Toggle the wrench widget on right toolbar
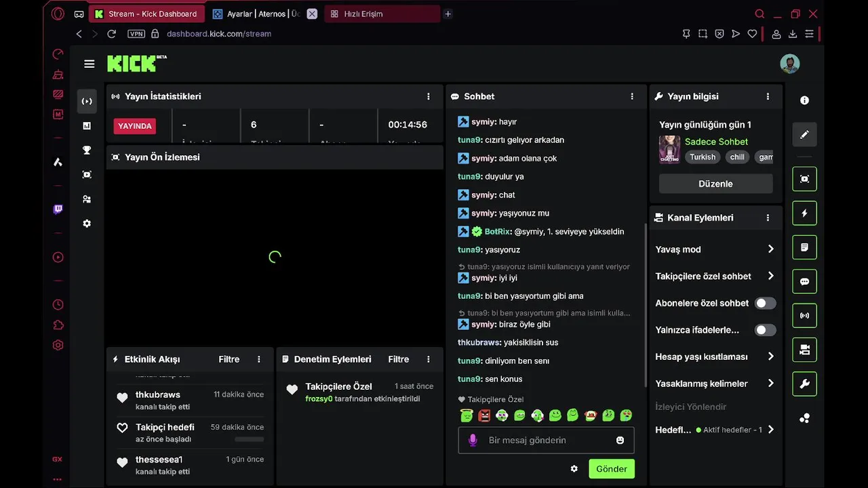Screen dimensions: 868x488 tap(804, 384)
